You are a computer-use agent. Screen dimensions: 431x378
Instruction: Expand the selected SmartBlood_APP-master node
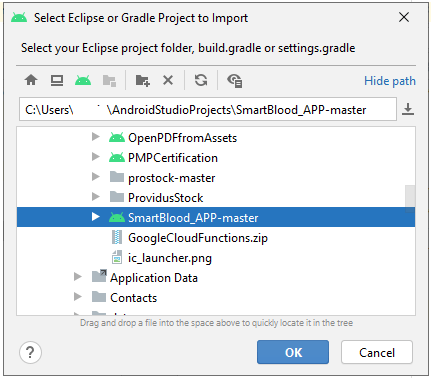point(96,217)
